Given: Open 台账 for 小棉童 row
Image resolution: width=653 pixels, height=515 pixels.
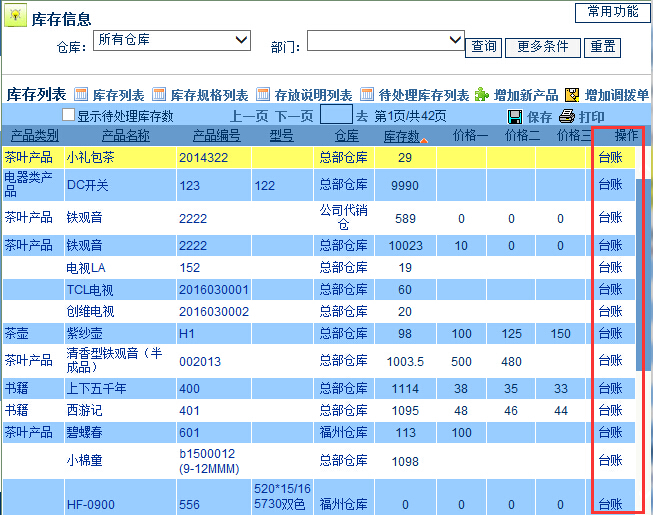Looking at the screenshot, I should 610,460.
